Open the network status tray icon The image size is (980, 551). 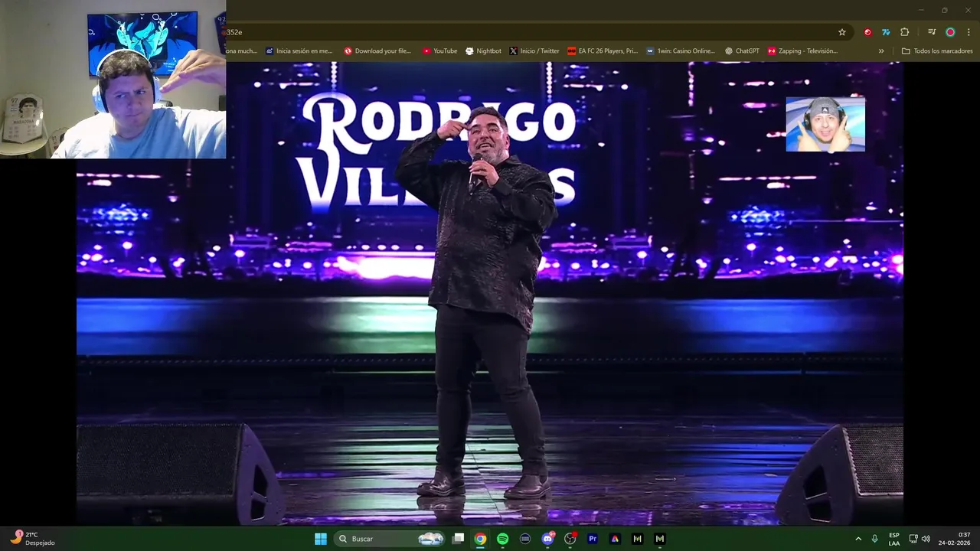tap(913, 539)
